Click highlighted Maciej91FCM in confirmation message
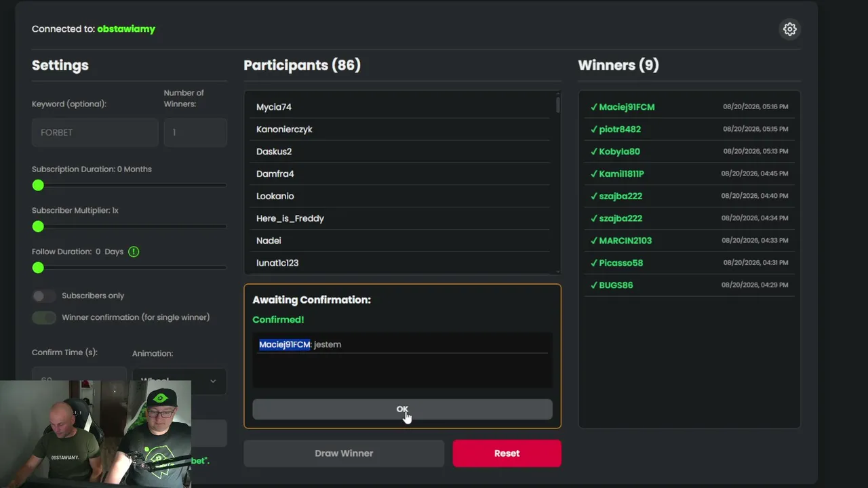The image size is (868, 488). (284, 344)
